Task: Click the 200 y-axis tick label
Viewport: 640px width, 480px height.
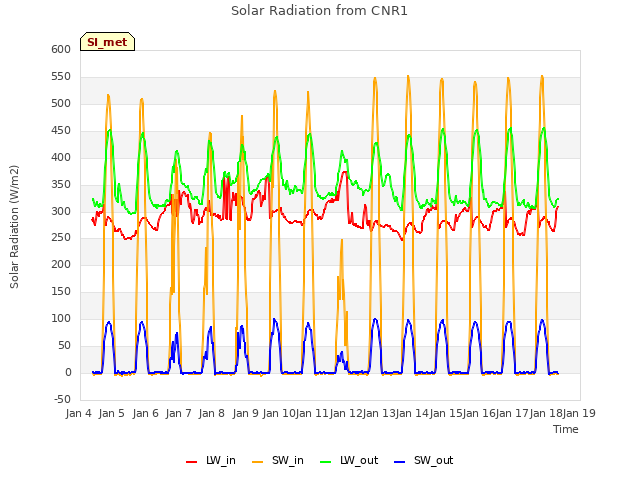Action: pyautogui.click(x=61, y=264)
